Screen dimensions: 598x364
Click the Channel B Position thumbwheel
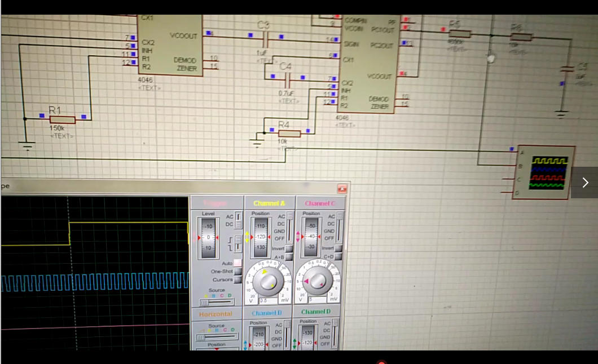coord(258,339)
